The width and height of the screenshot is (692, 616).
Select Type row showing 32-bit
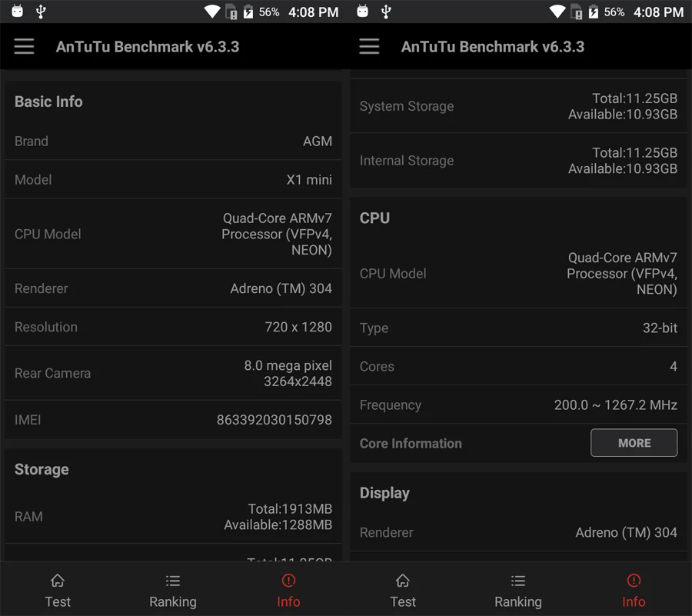[518, 328]
